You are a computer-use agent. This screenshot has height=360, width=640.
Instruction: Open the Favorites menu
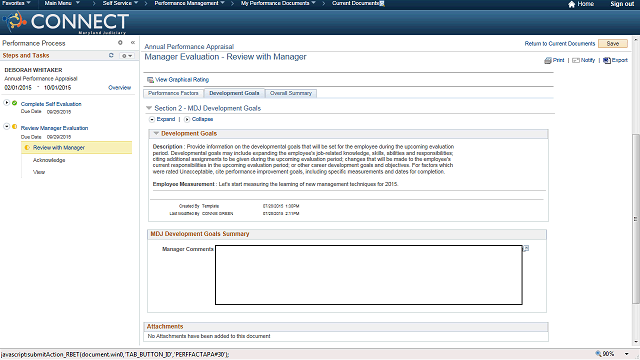16,3
